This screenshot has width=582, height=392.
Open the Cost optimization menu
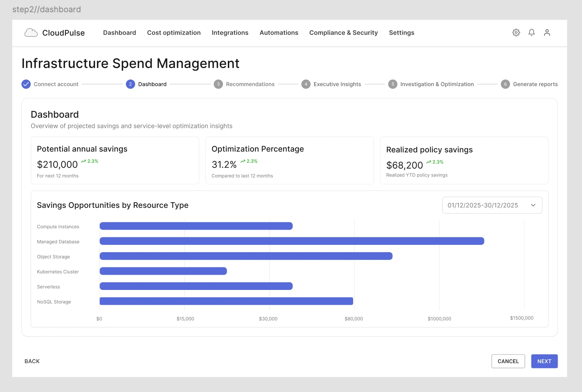pyautogui.click(x=174, y=33)
